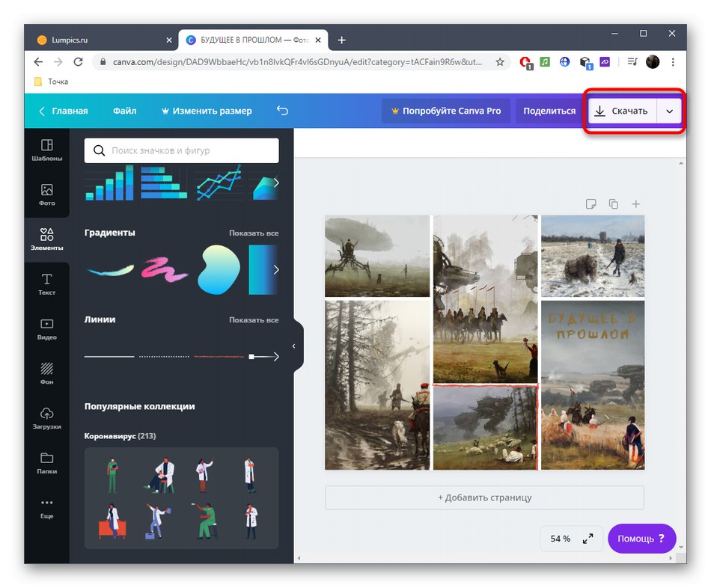This screenshot has height=588, width=711.
Task: Open the Видео sidebar panel
Action: point(46,329)
